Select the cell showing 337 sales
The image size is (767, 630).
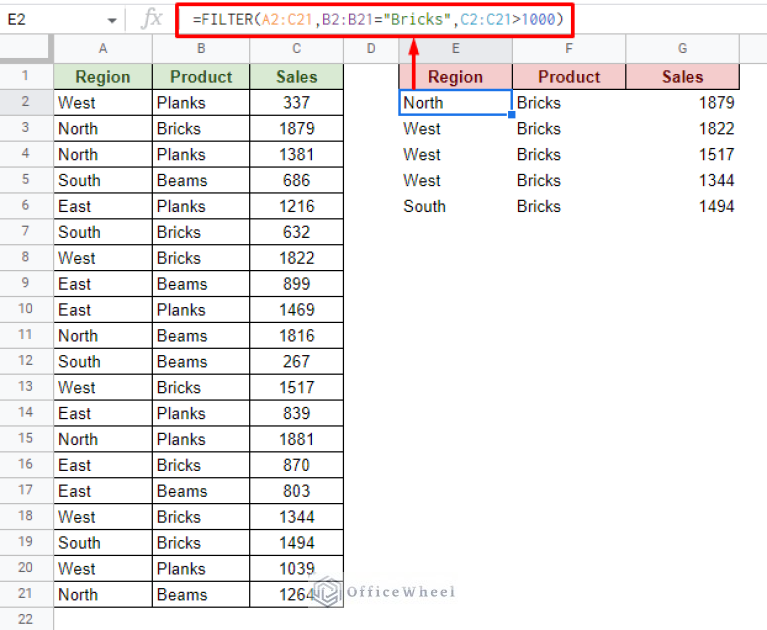tap(296, 103)
